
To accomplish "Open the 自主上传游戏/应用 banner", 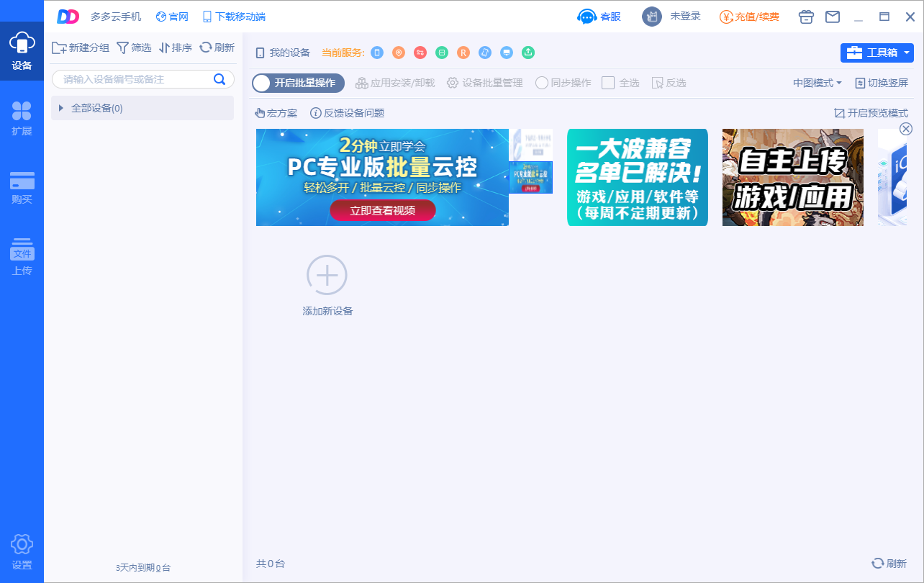I will click(793, 177).
